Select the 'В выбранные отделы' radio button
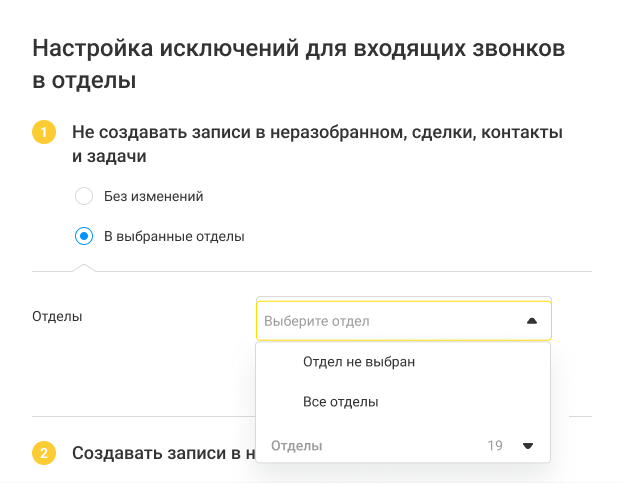Screen dimensions: 624x483 [84, 236]
